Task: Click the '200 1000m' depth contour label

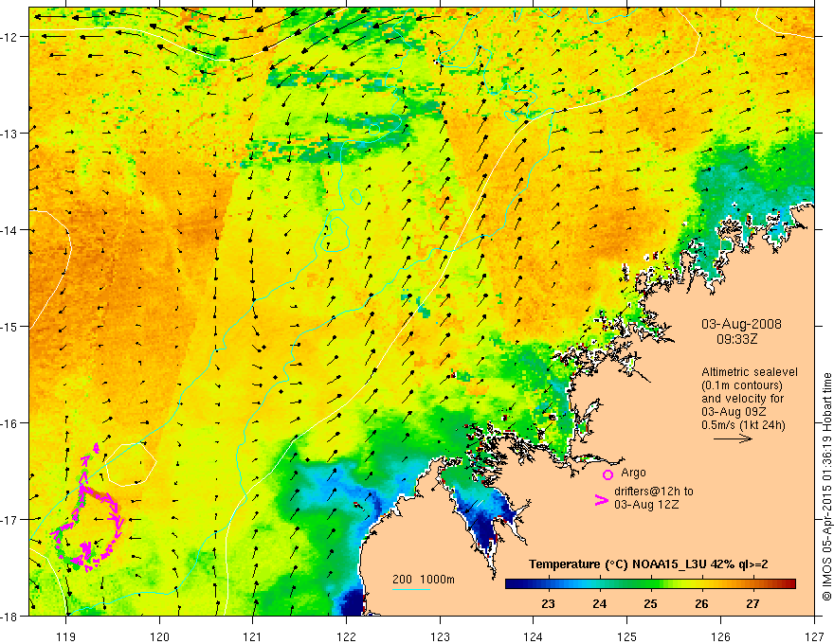Action: point(424,580)
